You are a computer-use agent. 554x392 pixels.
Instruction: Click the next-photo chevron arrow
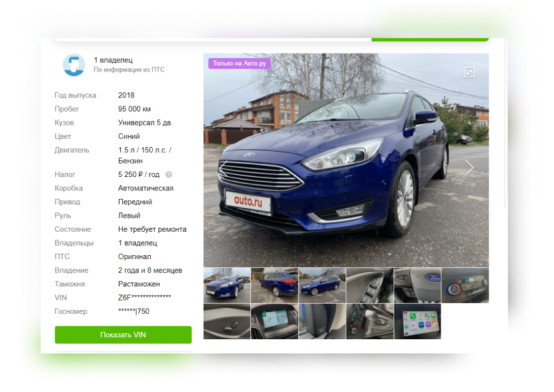pyautogui.click(x=469, y=168)
